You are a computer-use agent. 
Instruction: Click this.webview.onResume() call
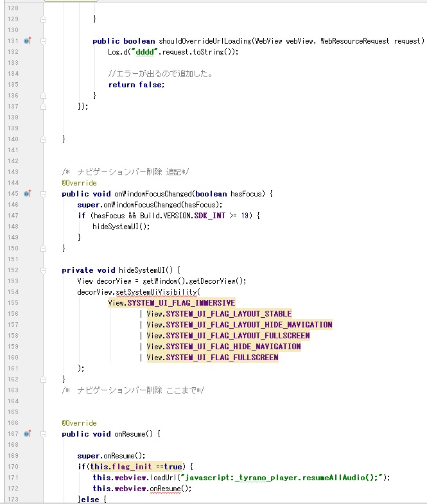[x=142, y=489]
